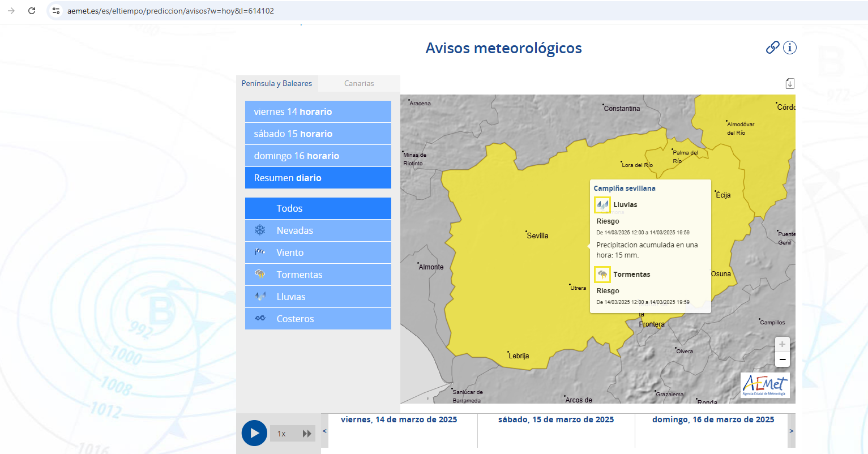This screenshot has width=868, height=454.
Task: Reload the page in the browser
Action: [x=32, y=11]
